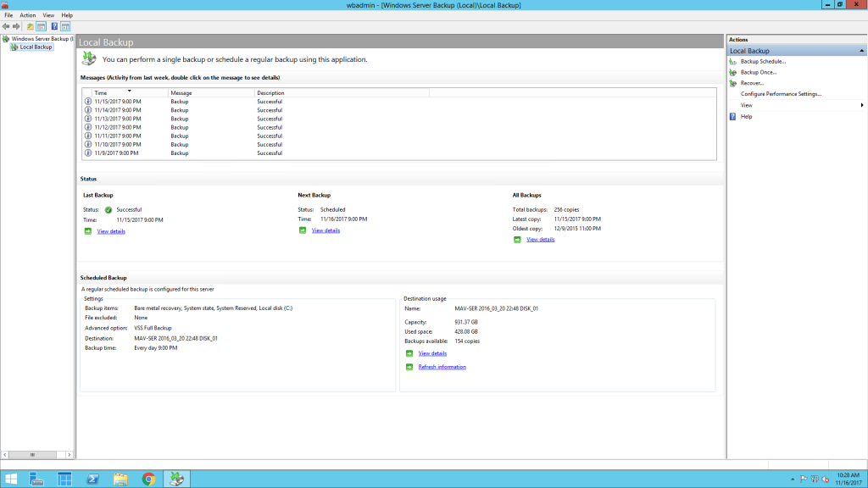868x488 pixels.
Task: Open Configure Performance Settings...
Action: point(781,94)
